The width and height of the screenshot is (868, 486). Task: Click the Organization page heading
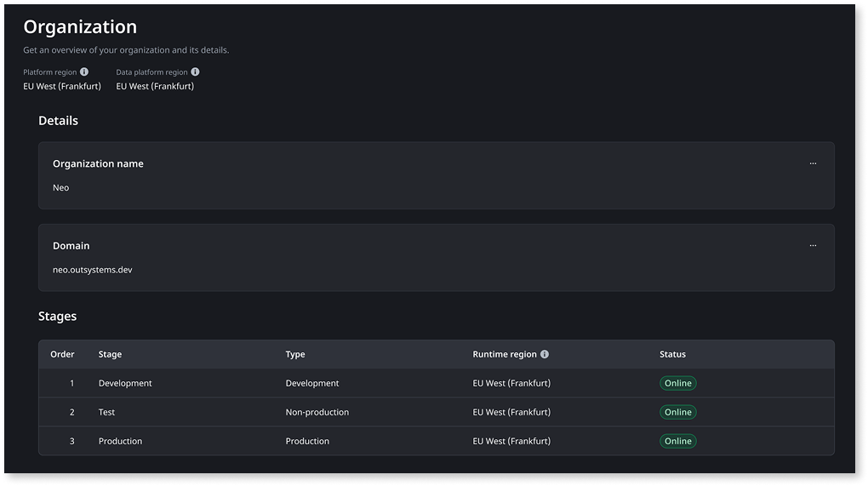pos(80,26)
